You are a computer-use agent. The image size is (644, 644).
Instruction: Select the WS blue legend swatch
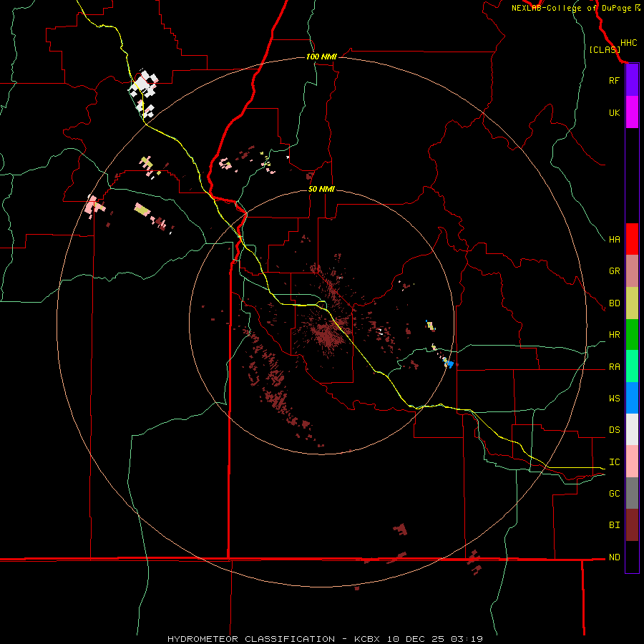tap(632, 398)
